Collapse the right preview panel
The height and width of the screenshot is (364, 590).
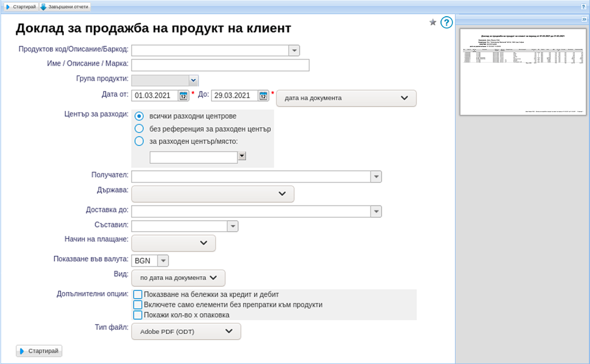pos(584,19)
